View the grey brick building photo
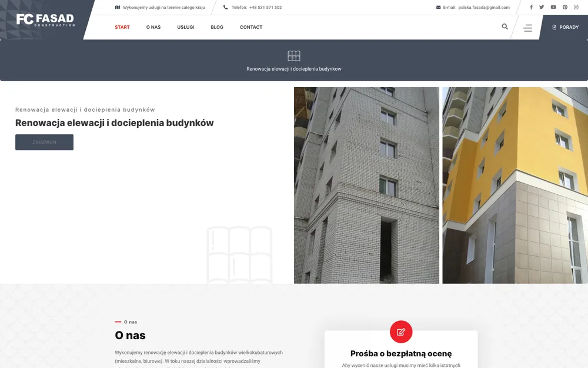Image resolution: width=588 pixels, height=368 pixels. [366, 185]
